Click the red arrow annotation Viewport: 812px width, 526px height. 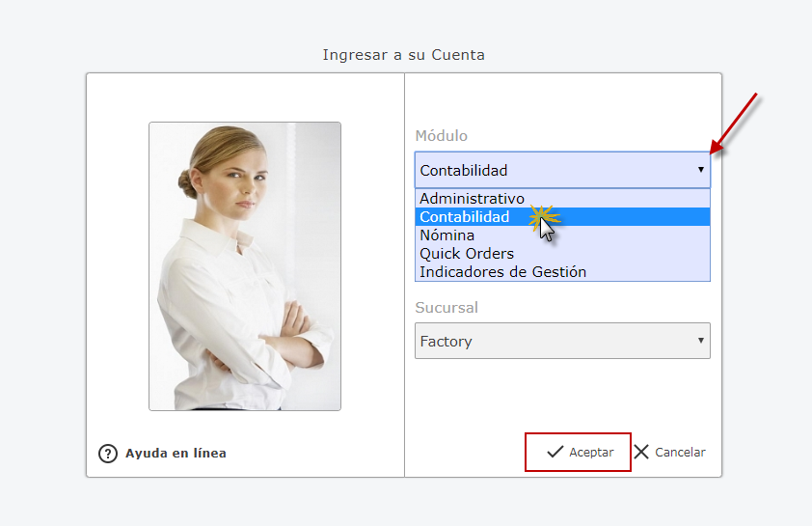click(735, 124)
